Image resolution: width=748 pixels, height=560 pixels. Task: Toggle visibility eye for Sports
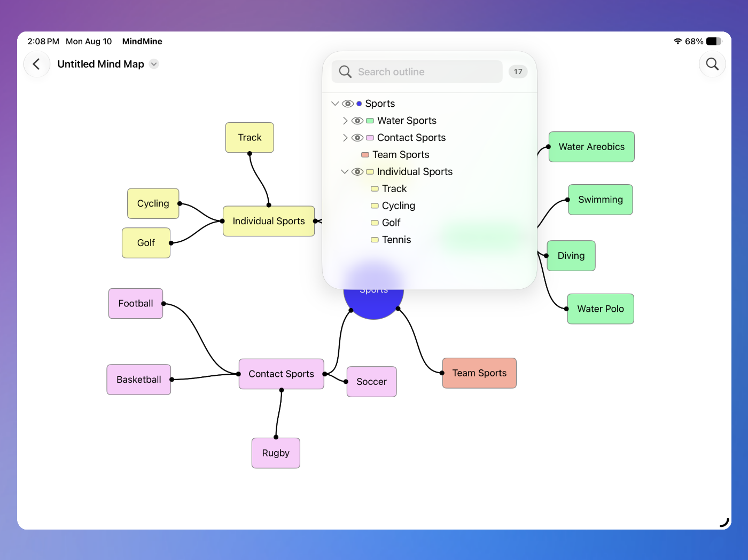pos(348,104)
